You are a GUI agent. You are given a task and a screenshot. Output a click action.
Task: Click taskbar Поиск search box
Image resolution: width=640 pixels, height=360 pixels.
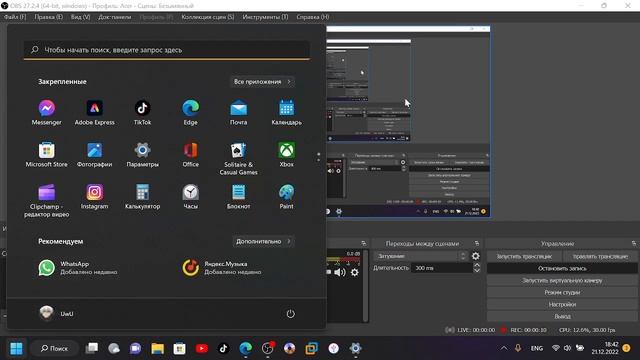click(x=54, y=348)
